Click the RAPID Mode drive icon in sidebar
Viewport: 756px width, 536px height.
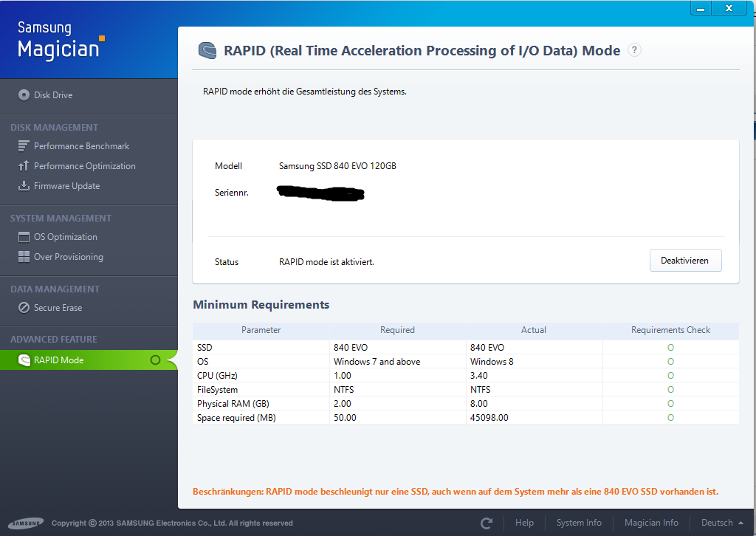[24, 360]
